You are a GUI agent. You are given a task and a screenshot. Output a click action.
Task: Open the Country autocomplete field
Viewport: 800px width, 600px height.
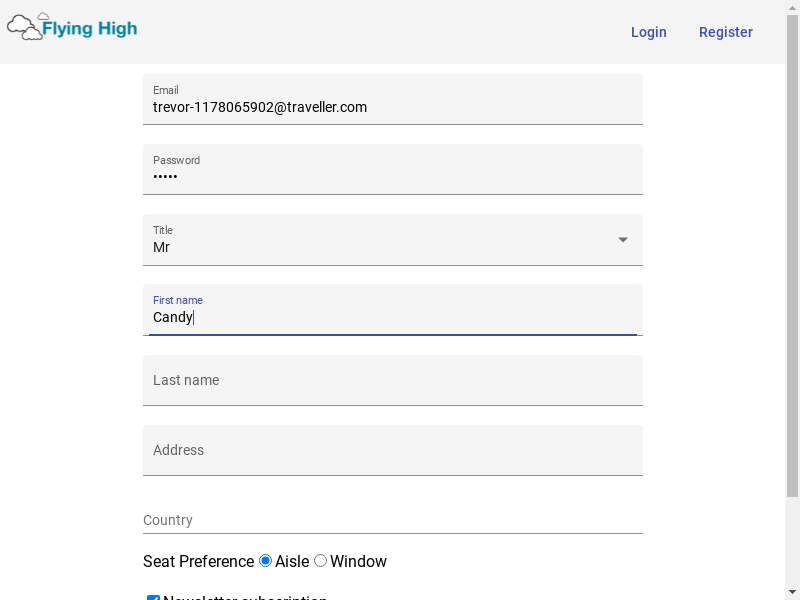pos(392,520)
